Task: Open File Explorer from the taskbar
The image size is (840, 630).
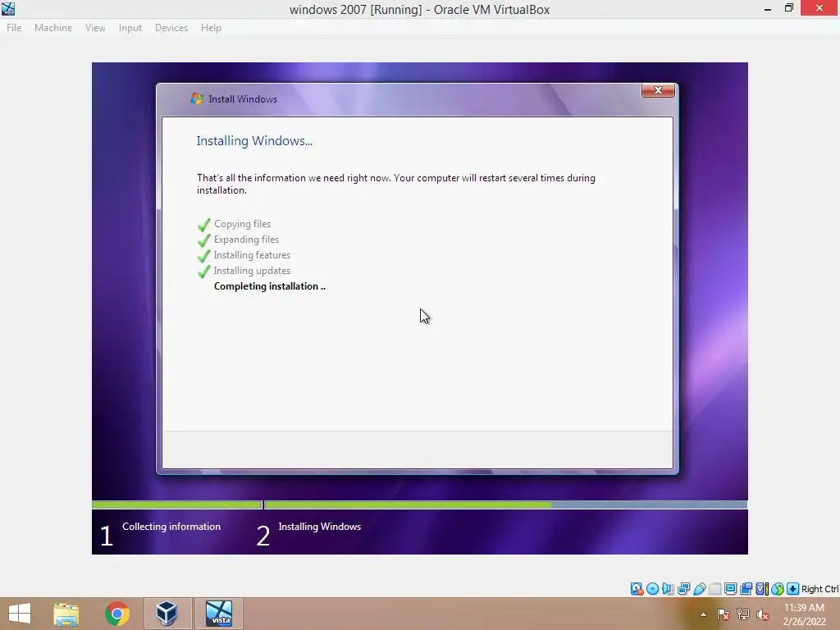Action: point(66,614)
